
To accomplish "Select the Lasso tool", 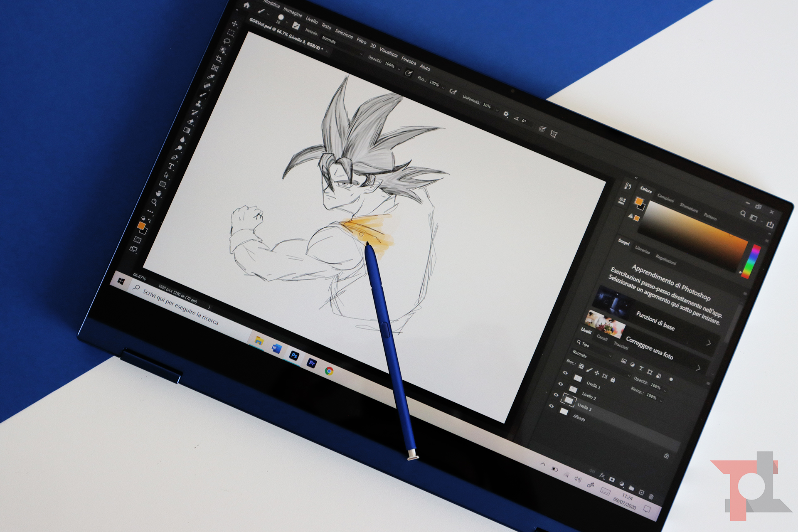I will pos(227,41).
